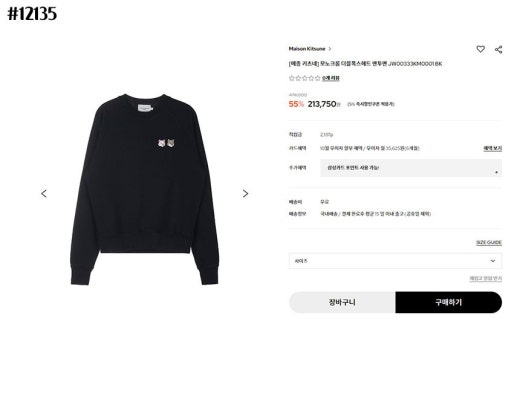The image size is (520, 405).
Task: View card benefits details link
Action: coord(493,148)
